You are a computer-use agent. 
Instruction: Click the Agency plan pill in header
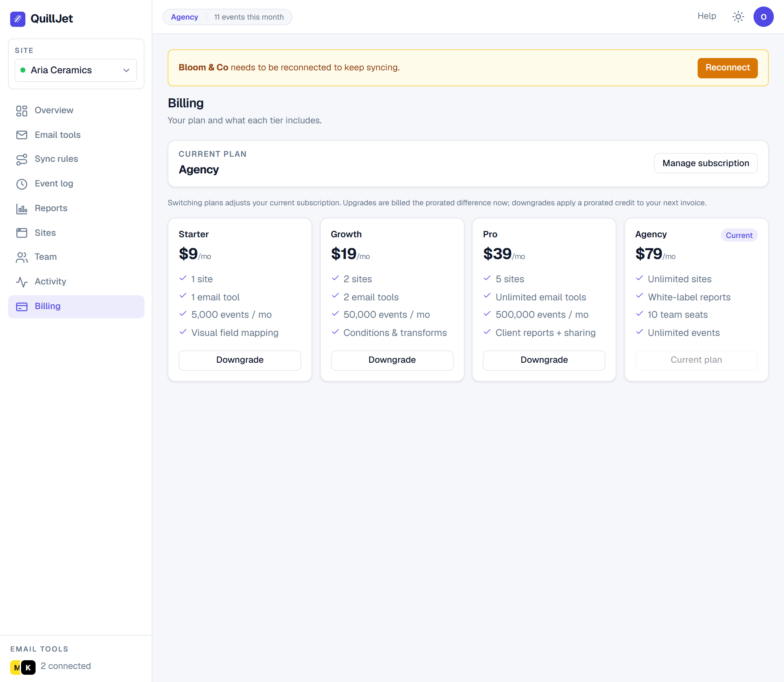184,17
